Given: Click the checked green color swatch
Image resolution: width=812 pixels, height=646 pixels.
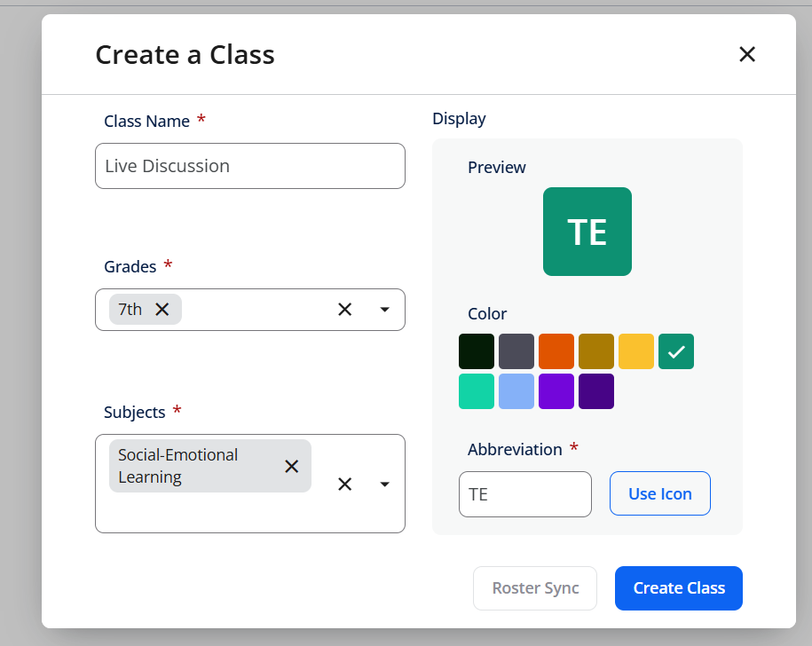Looking at the screenshot, I should (676, 351).
